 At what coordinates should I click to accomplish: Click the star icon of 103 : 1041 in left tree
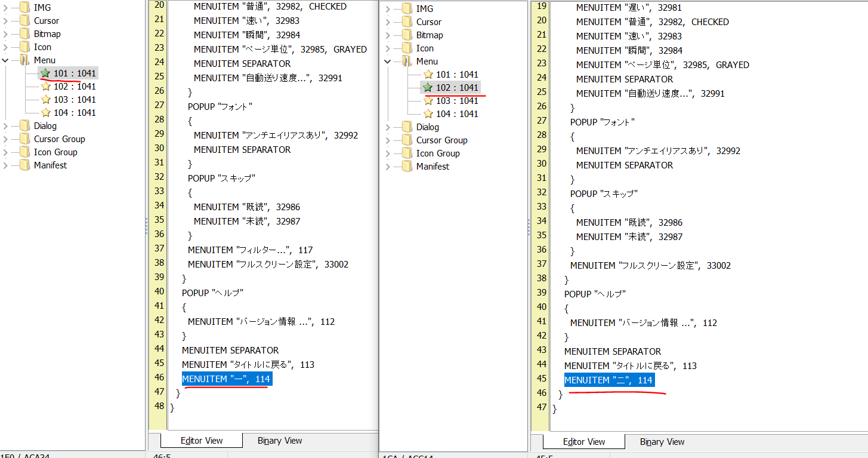click(x=45, y=100)
